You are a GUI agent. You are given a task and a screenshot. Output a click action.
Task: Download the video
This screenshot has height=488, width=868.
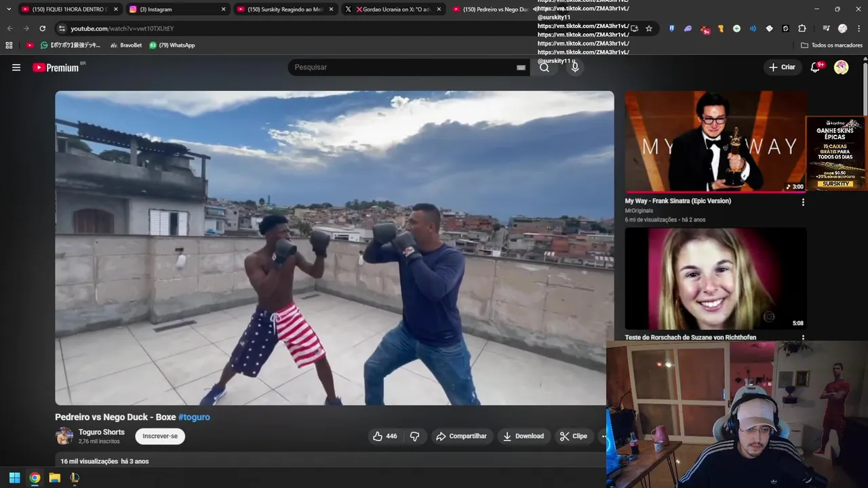[x=523, y=436]
